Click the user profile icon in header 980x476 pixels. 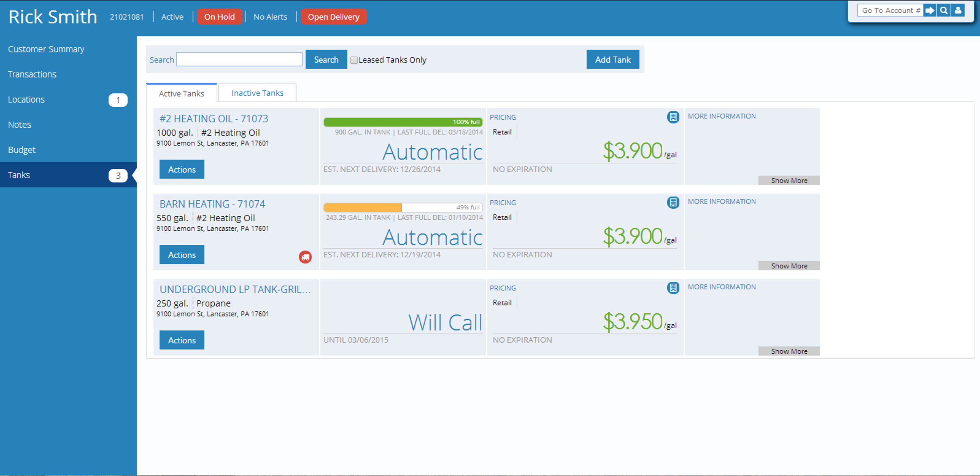pyautogui.click(x=958, y=11)
